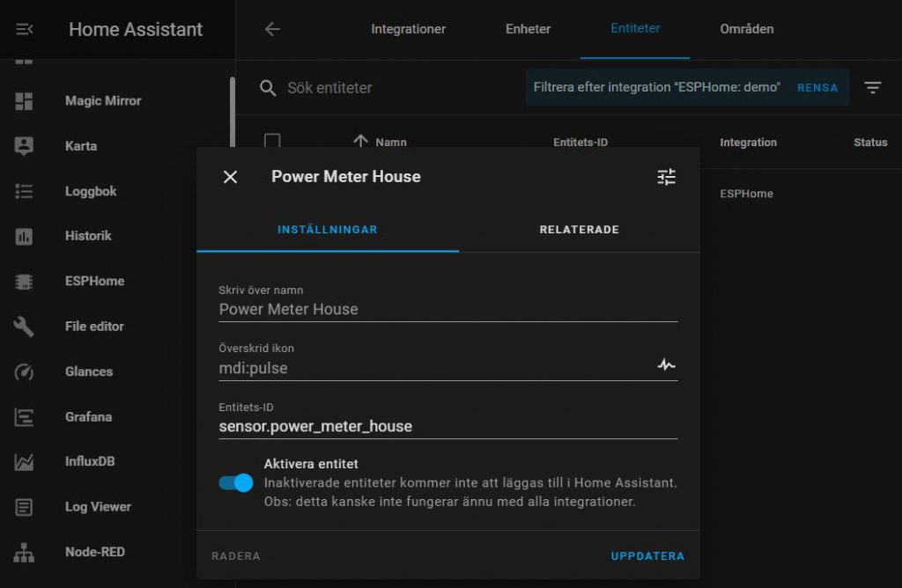
Task: Open the Log Viewer icon
Action: [x=24, y=507]
